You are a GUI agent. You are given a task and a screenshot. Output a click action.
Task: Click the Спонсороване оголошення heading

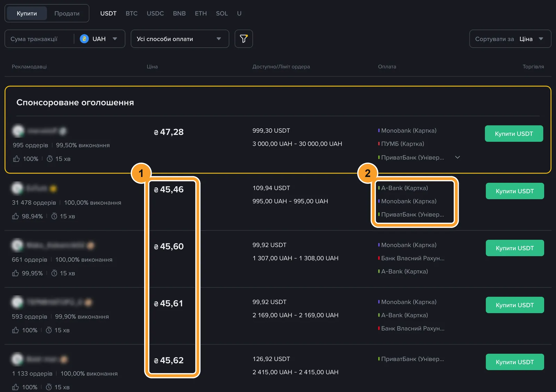[75, 103]
